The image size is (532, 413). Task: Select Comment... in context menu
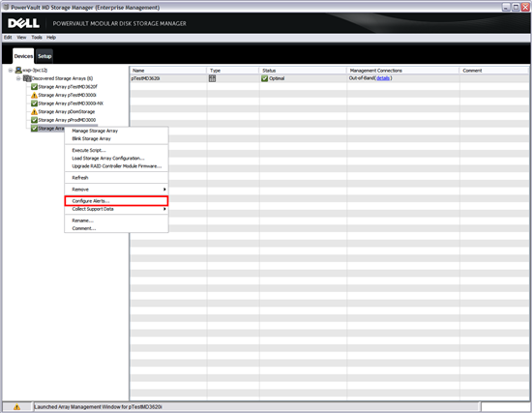click(x=116, y=228)
